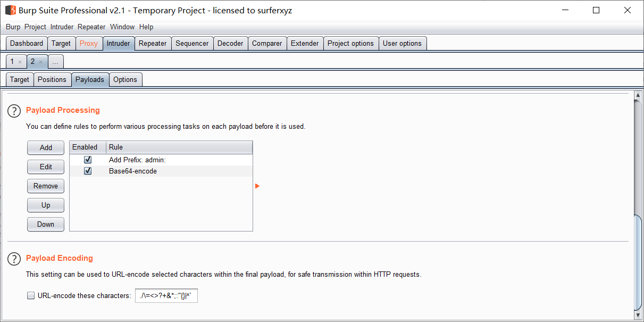Select the main Intruder tab

tap(118, 44)
